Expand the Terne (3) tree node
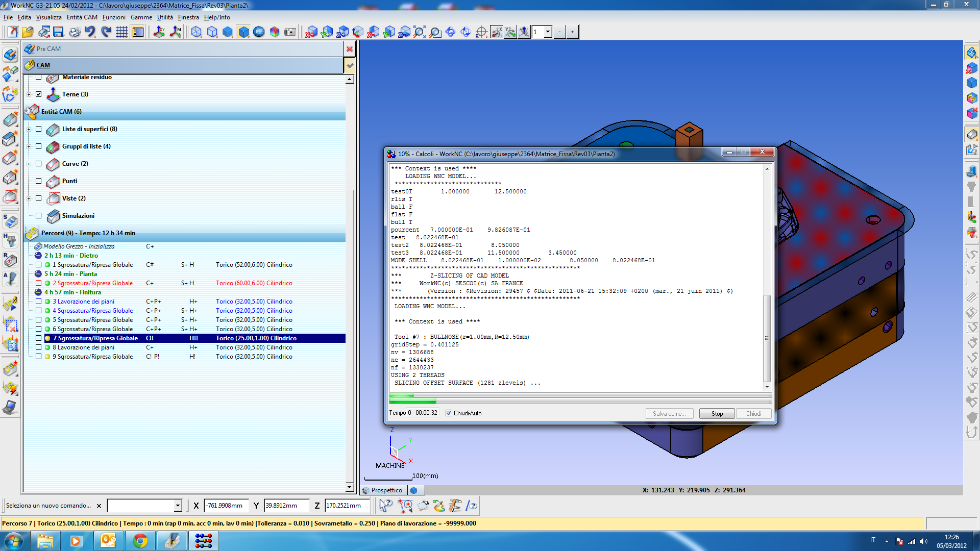Viewport: 980px width, 551px height. point(29,94)
